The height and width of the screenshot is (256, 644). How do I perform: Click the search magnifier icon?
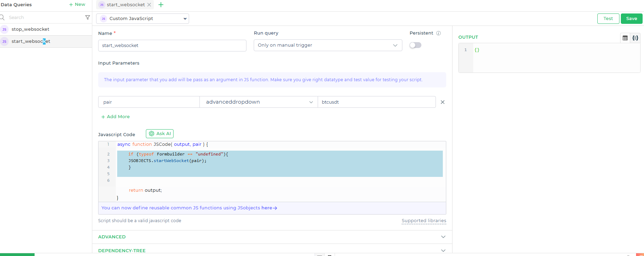click(x=2, y=17)
